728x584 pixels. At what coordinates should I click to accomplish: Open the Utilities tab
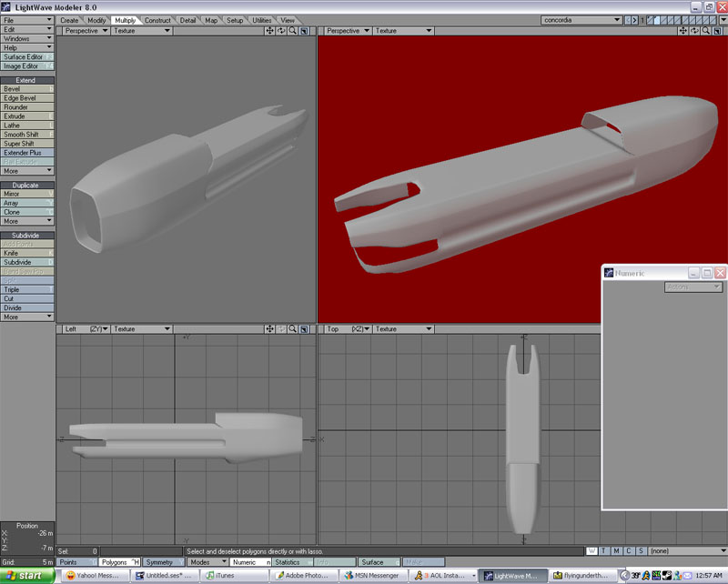(262, 19)
